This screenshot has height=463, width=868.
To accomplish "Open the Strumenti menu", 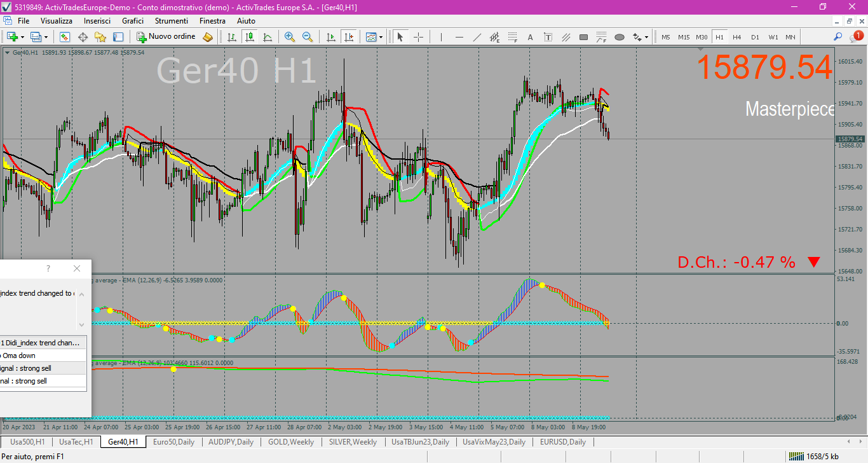I will pos(172,21).
